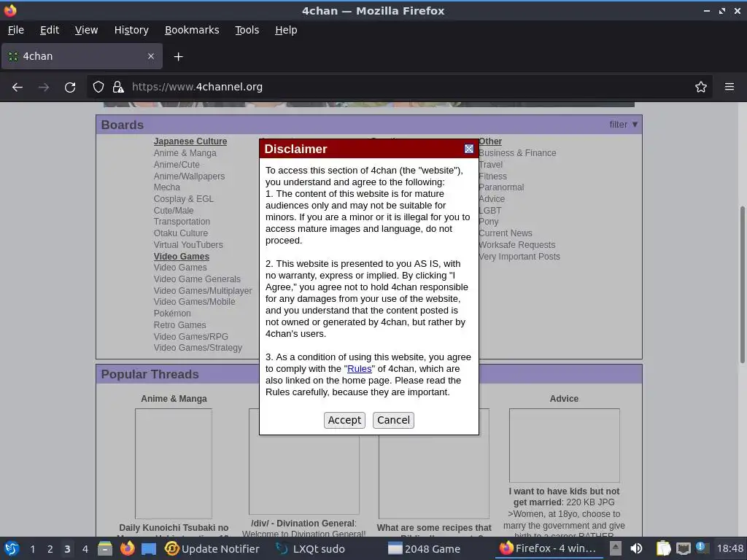Click the Firefox - 4 windows taskbar entry
Screen dimensions: 747x560
coord(548,548)
